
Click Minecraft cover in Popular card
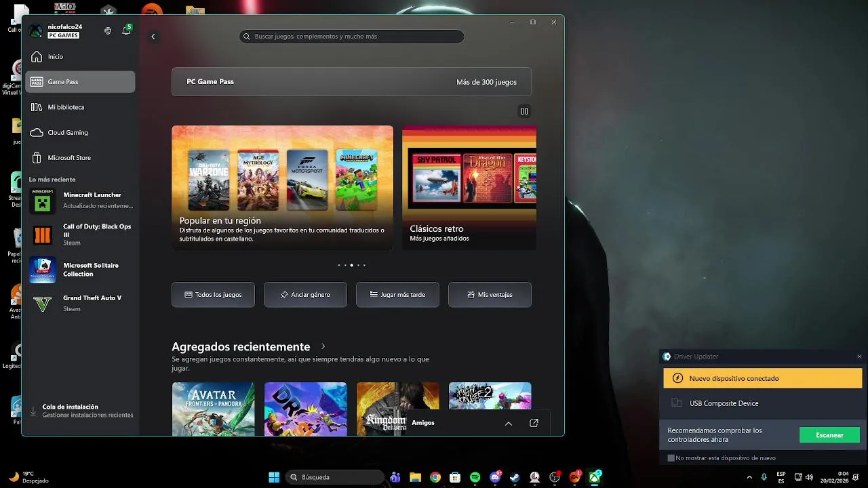click(356, 180)
